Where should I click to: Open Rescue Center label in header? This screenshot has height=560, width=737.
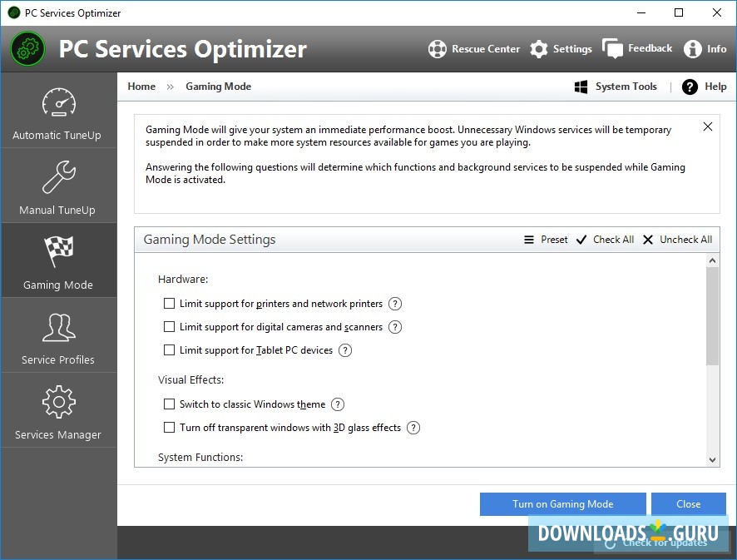pyautogui.click(x=486, y=49)
